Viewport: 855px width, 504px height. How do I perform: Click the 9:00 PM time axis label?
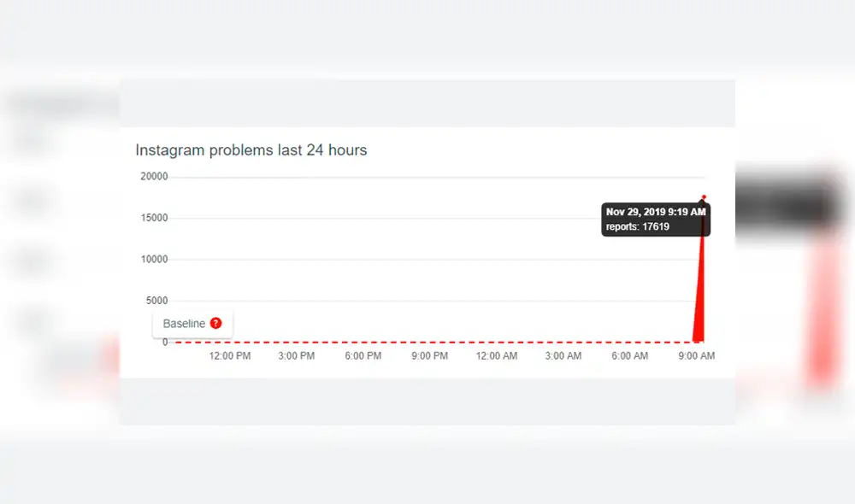tap(430, 356)
